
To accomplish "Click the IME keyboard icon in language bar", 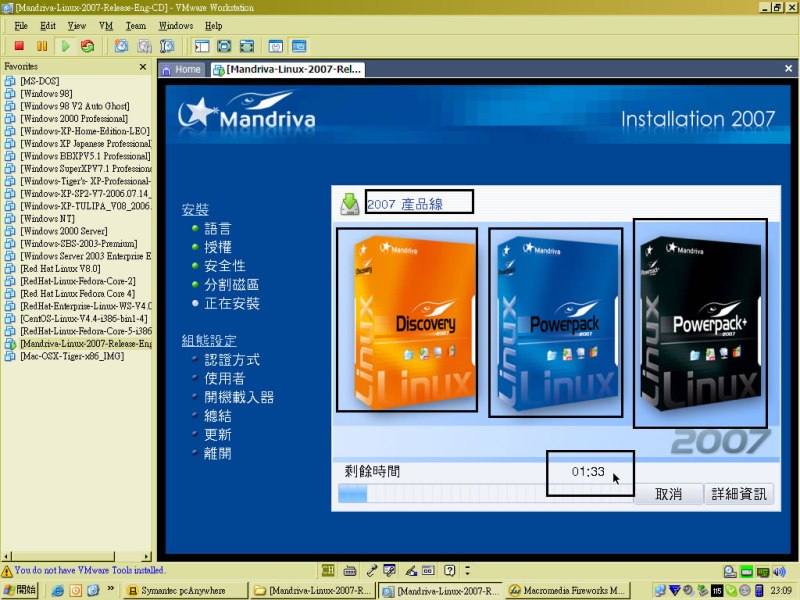I will point(350,570).
